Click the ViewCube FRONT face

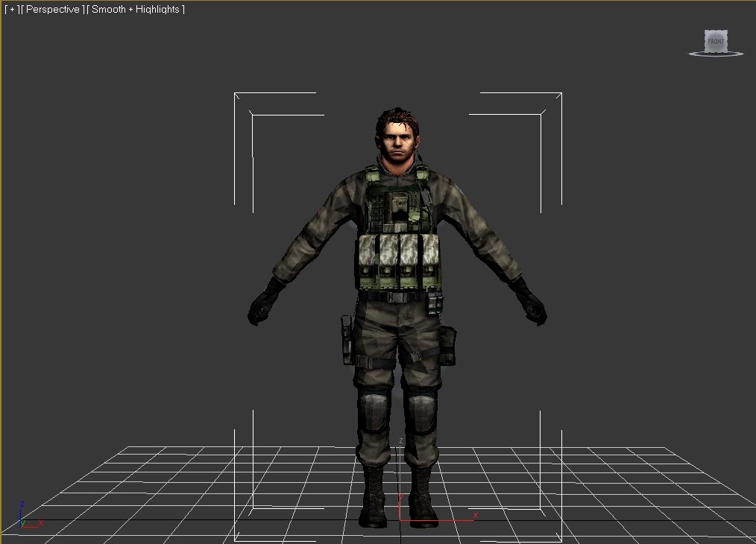(x=716, y=41)
